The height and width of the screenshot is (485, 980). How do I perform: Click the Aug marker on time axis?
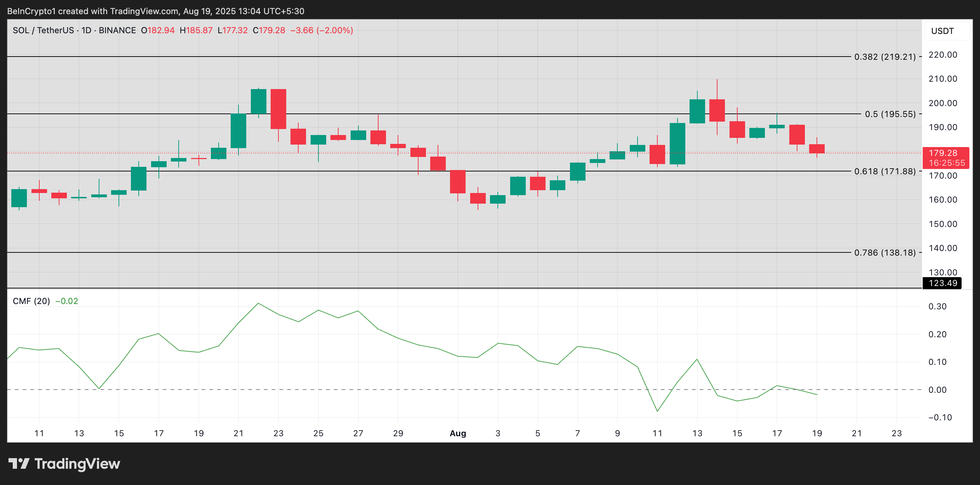(x=458, y=433)
